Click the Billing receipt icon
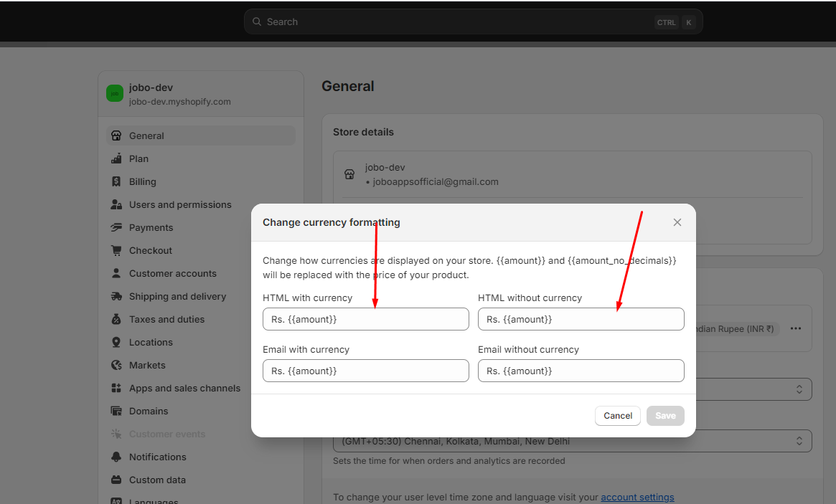 [116, 181]
